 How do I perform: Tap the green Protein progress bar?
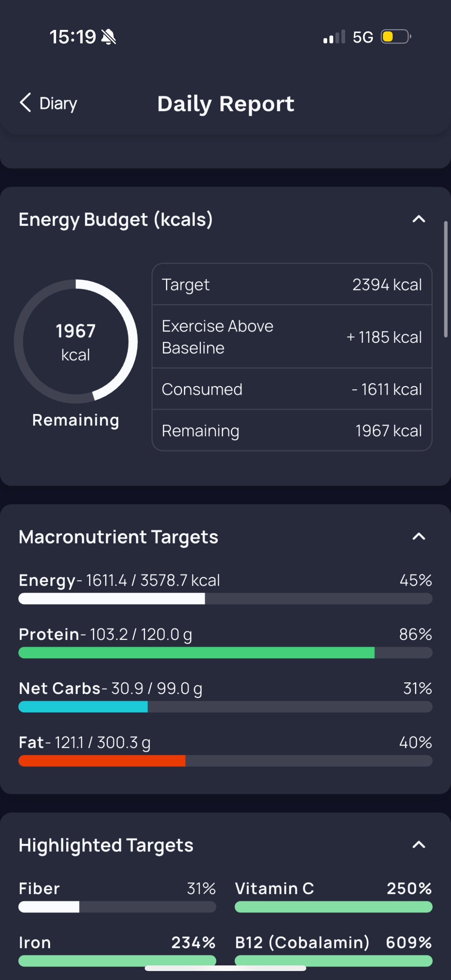tap(225, 653)
